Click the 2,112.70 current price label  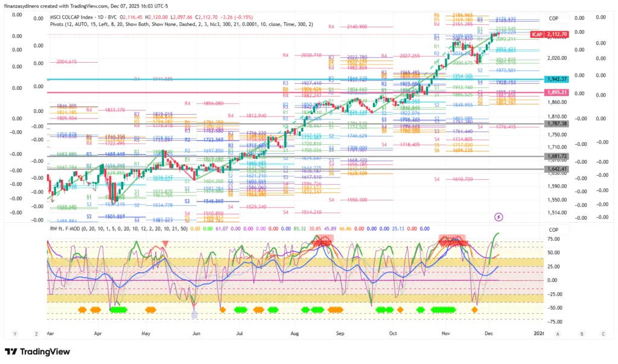click(x=558, y=34)
